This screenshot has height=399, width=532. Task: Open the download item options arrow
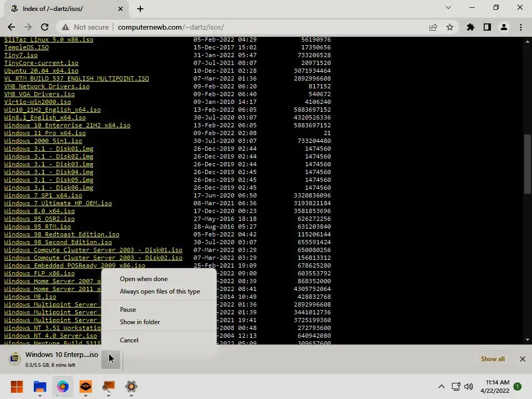click(111, 359)
